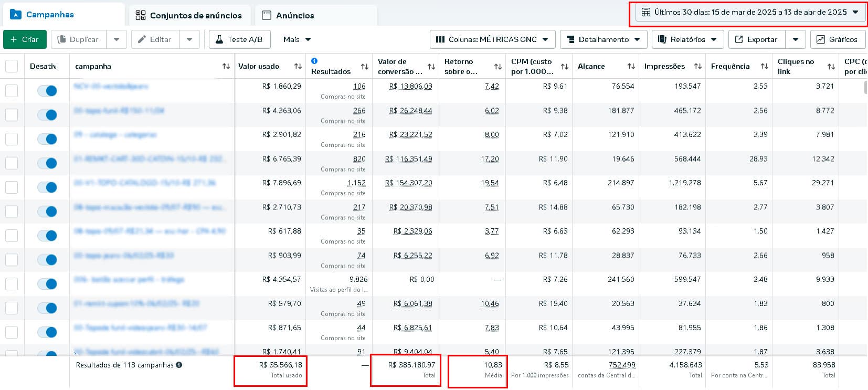
Task: Click the calendar icon in date range
Action: (646, 12)
